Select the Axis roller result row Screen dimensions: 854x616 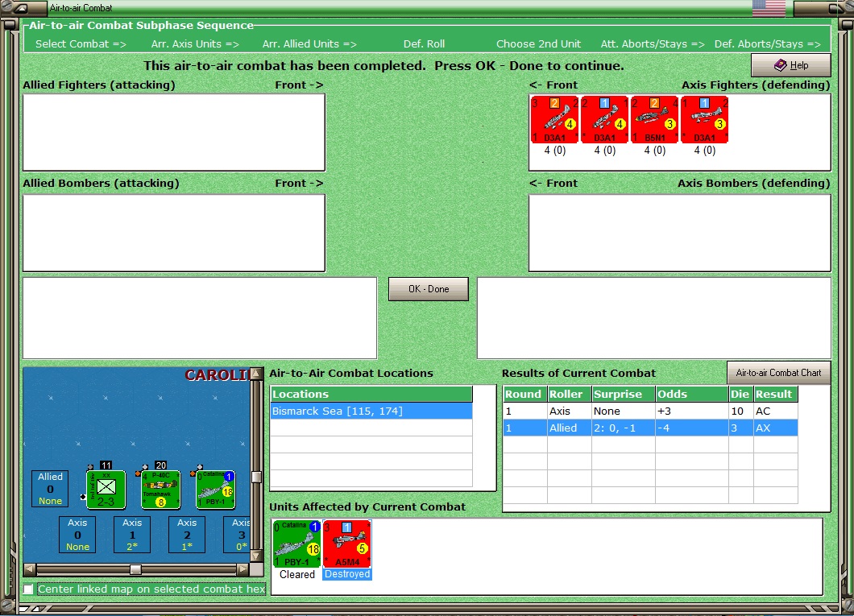coord(650,411)
